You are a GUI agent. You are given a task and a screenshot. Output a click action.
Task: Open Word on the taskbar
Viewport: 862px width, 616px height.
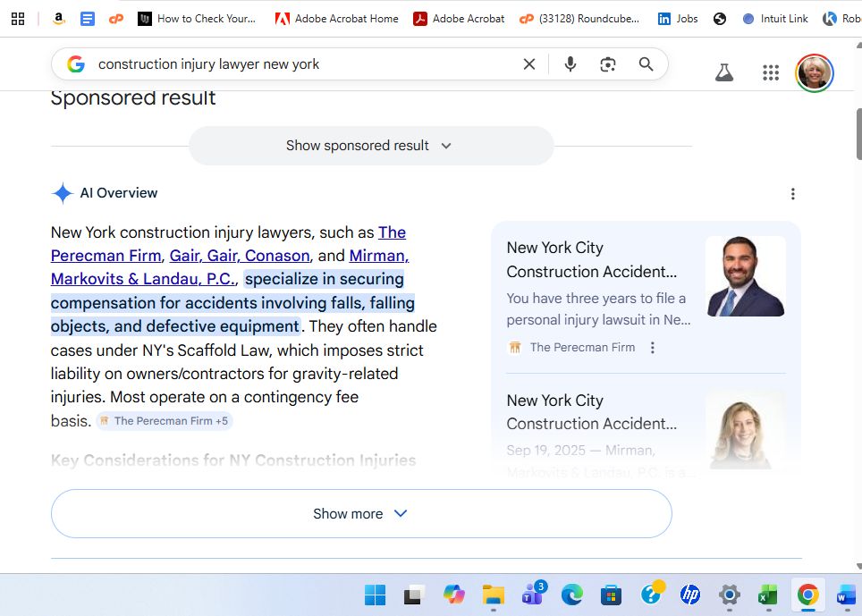847,595
